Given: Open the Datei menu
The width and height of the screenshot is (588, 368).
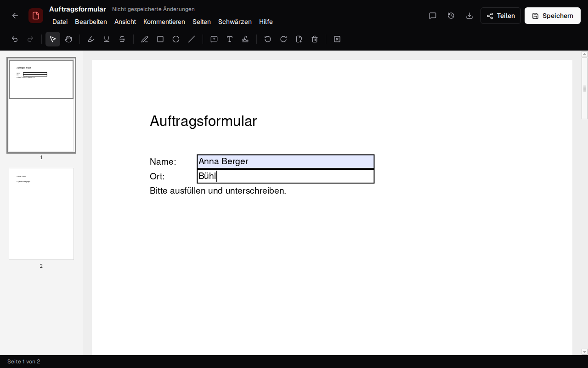Looking at the screenshot, I should tap(60, 22).
